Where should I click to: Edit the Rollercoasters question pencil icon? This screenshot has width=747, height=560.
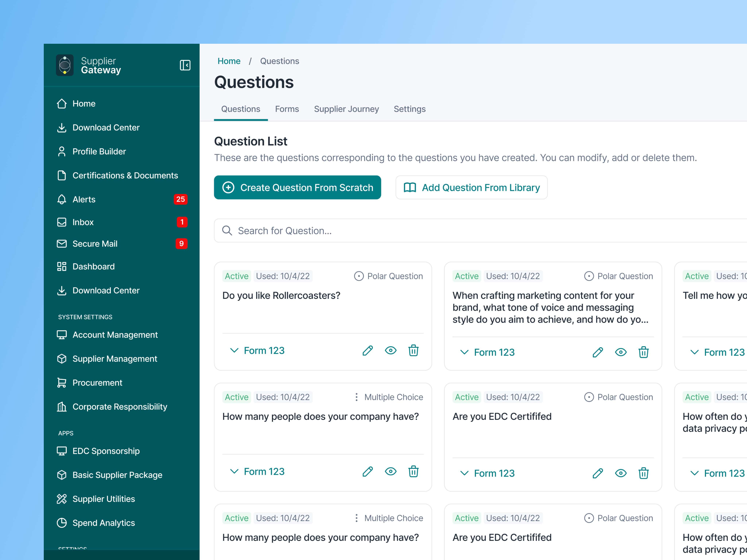click(x=367, y=351)
